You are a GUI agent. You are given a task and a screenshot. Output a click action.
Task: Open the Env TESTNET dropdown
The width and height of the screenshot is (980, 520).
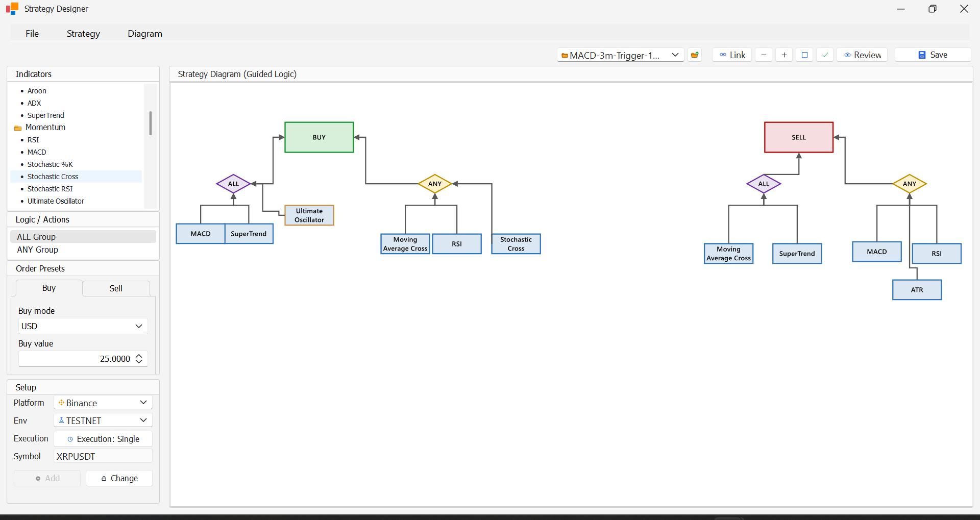[x=103, y=420]
